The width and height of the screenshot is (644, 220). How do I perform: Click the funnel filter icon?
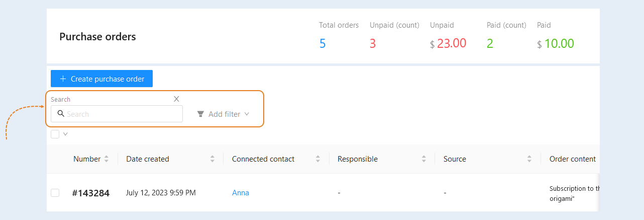200,114
